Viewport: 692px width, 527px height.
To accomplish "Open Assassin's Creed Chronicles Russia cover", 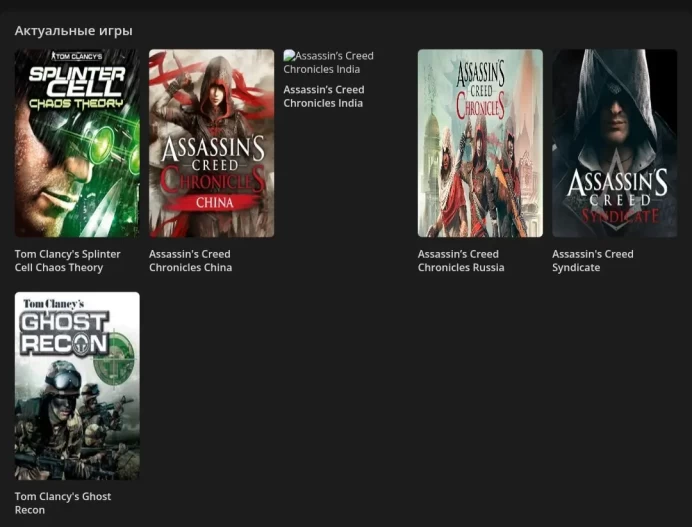I will coord(480,143).
